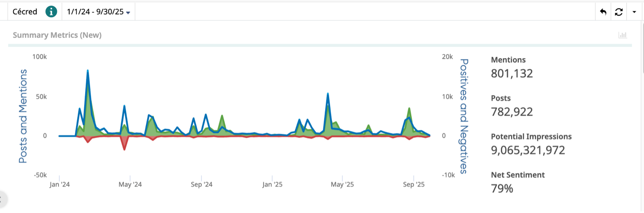Click the vertical scrollbar on the right edge
Viewport: 644px width, 213px height.
(642, 63)
